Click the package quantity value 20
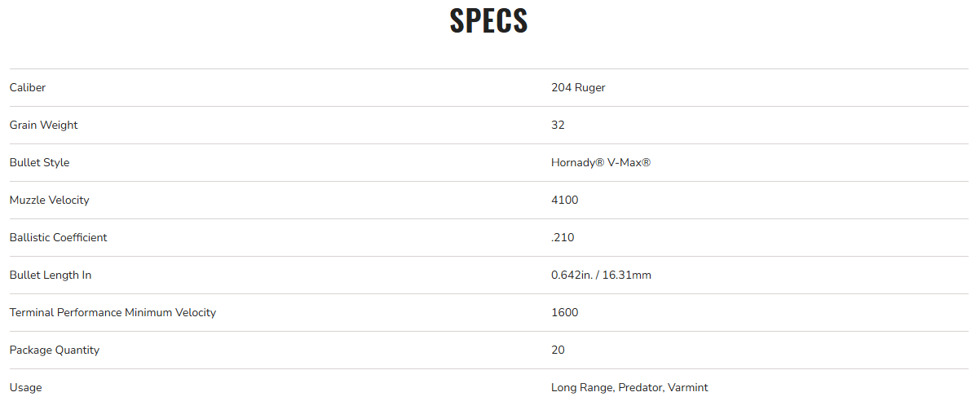This screenshot has height=401, width=980. [x=558, y=350]
